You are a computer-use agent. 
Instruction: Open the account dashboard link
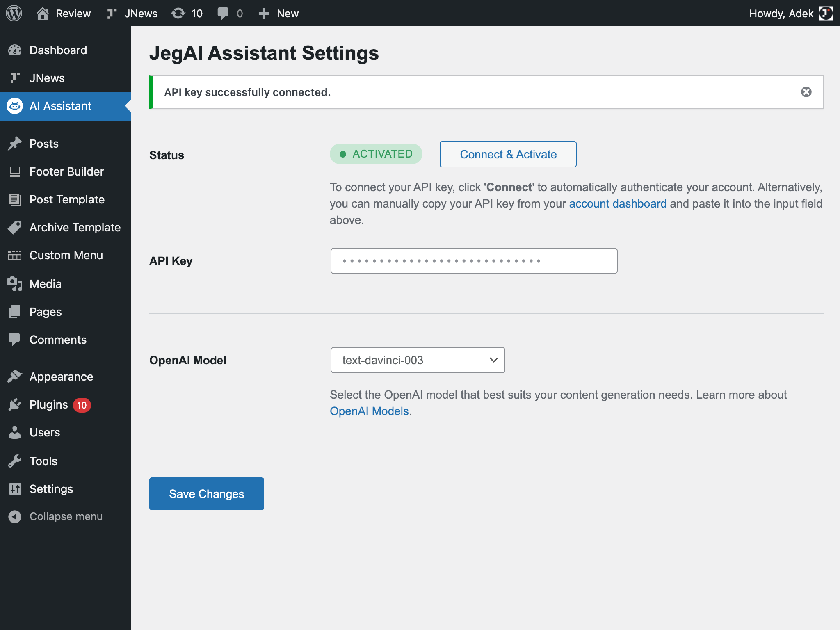pyautogui.click(x=617, y=203)
